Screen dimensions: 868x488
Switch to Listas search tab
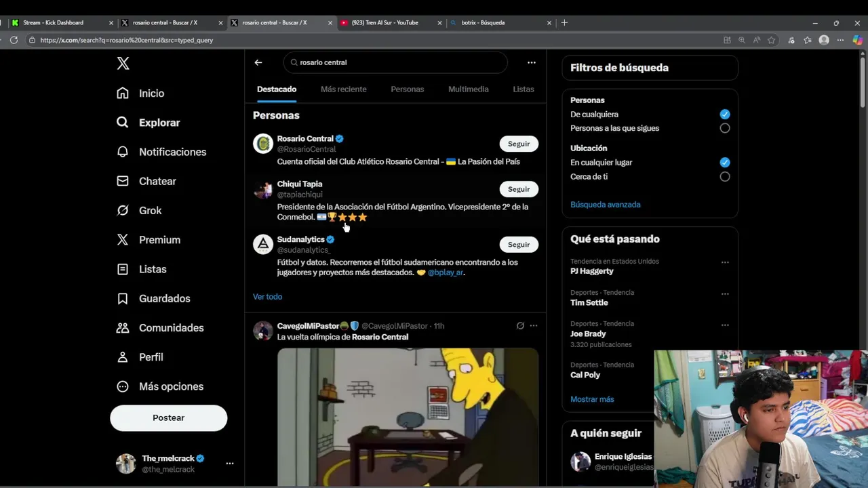[x=524, y=89]
